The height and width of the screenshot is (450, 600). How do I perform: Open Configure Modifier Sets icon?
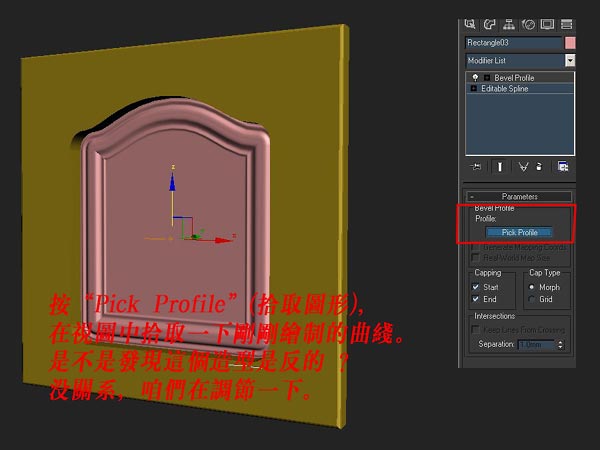(x=563, y=166)
